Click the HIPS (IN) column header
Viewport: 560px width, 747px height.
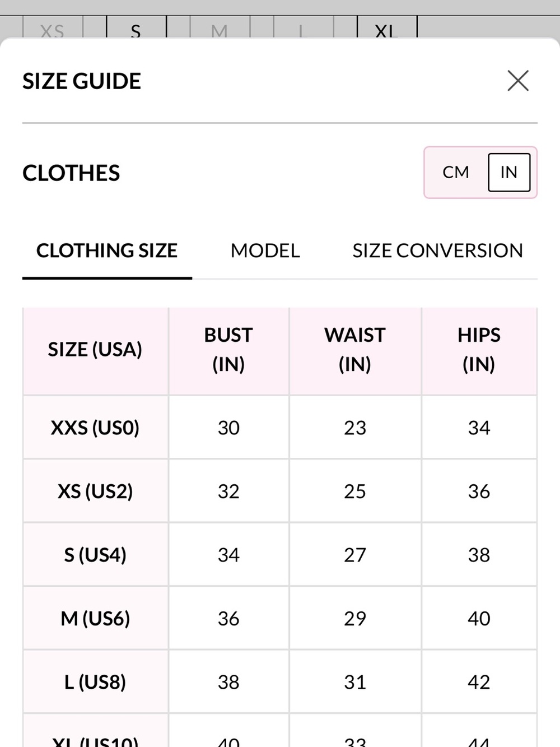[479, 350]
